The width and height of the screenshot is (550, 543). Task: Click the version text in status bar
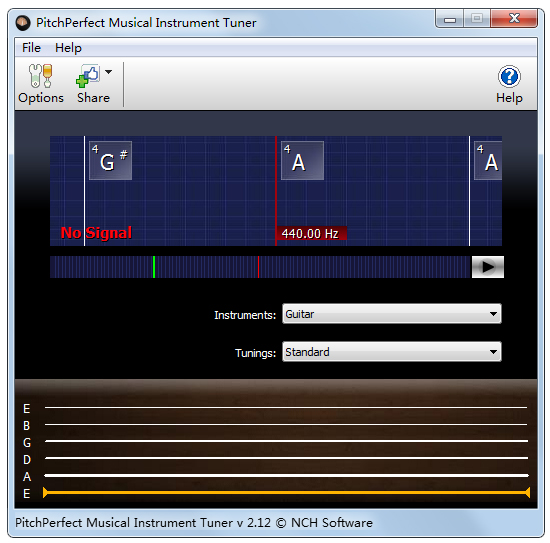(194, 523)
